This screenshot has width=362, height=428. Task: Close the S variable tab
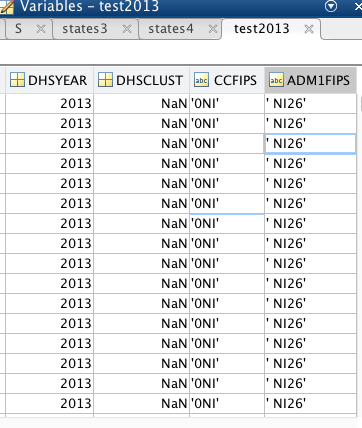pos(41,29)
